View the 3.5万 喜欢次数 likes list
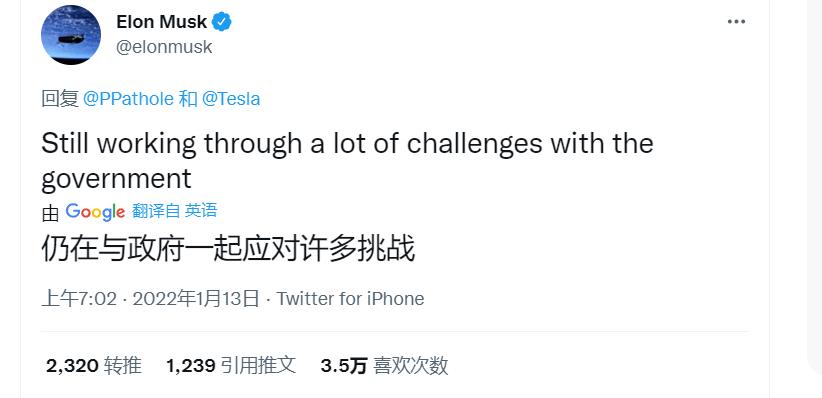 click(x=384, y=365)
